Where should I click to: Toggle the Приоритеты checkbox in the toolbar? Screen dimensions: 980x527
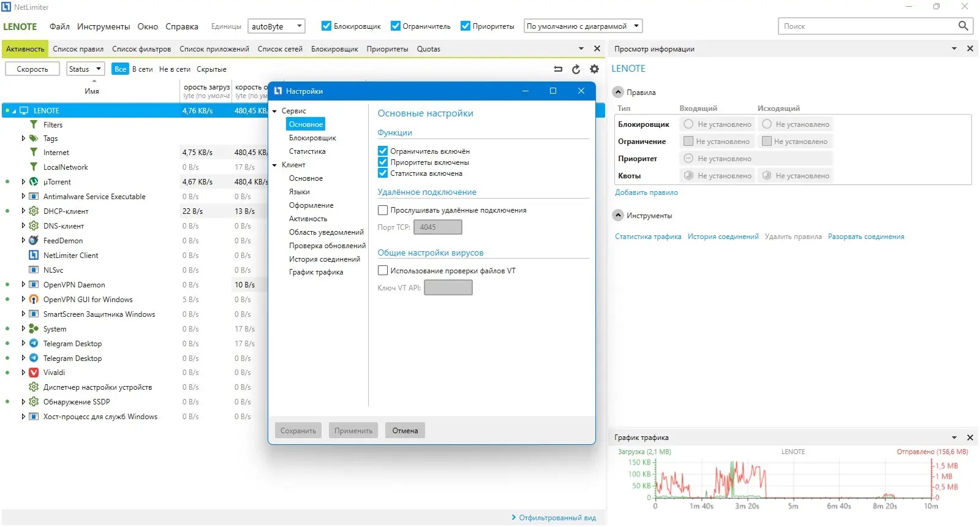coord(466,26)
